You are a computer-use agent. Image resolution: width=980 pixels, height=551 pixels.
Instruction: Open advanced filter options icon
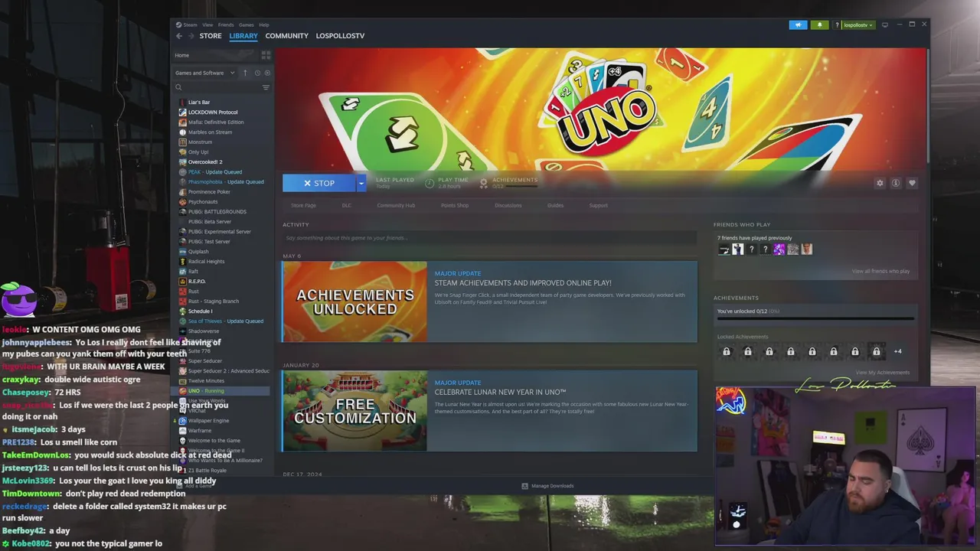[266, 87]
